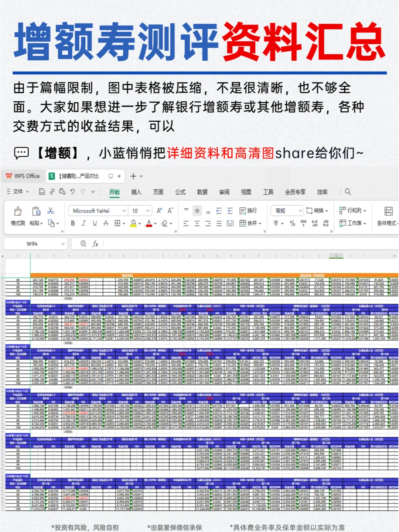The image size is (399, 532).
Task: Click the Paste (粘贴) clipboard icon
Action: 36,211
